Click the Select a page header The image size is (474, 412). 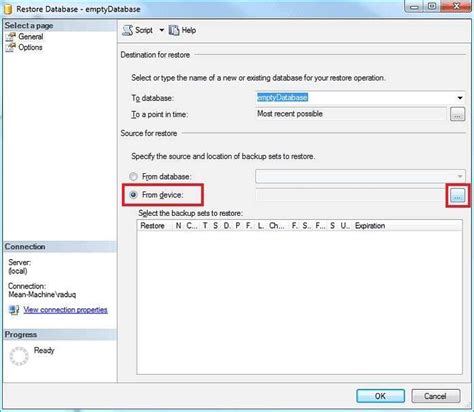tap(60, 26)
